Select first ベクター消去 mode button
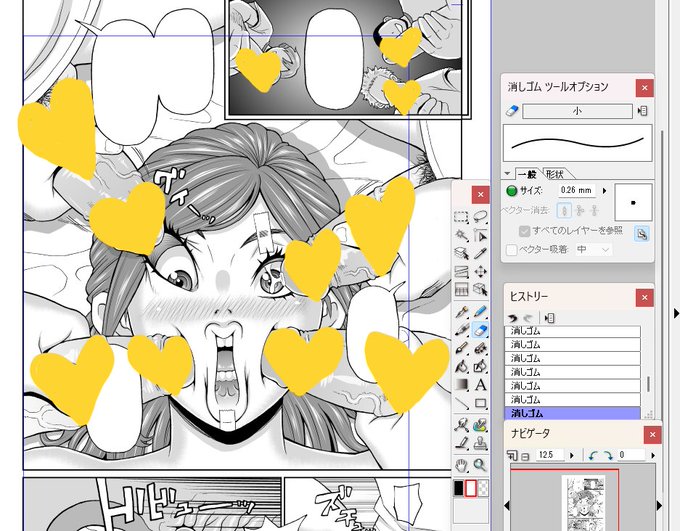The image size is (680, 531). click(564, 210)
